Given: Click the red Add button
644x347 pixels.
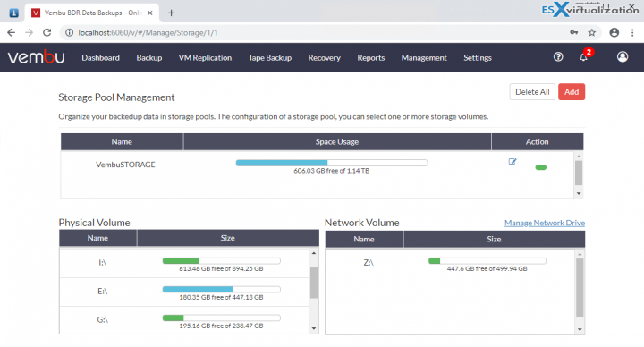Looking at the screenshot, I should (x=572, y=92).
